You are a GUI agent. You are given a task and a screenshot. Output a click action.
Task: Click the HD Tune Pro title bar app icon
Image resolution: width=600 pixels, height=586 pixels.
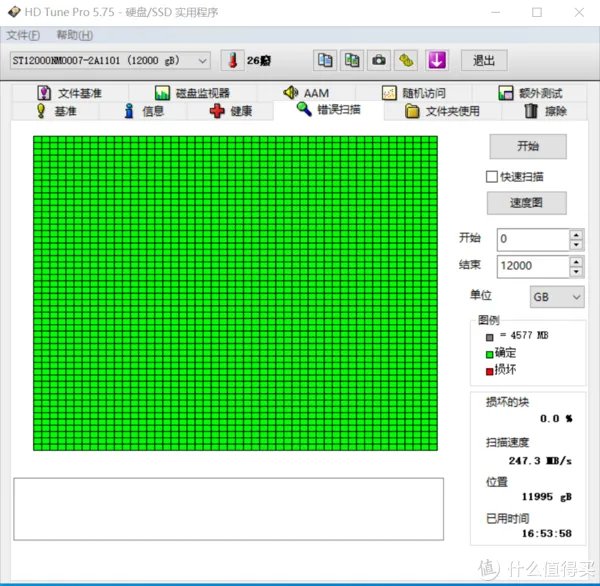(x=14, y=12)
